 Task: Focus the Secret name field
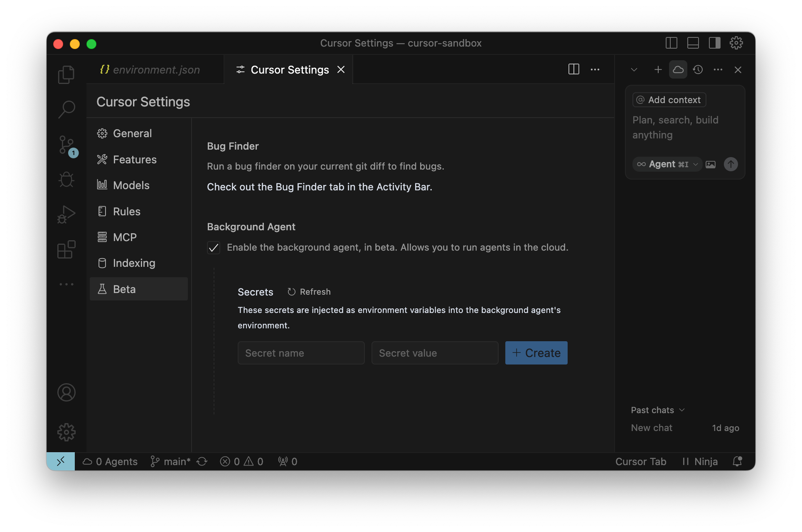tap(301, 353)
